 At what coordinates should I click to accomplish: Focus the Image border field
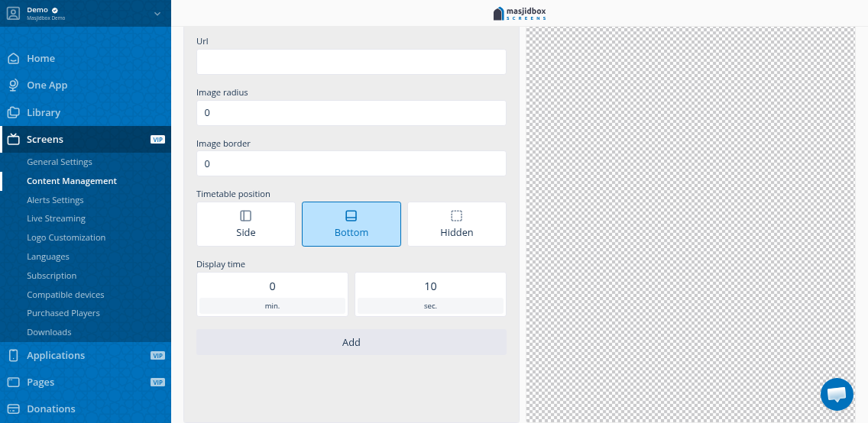[x=351, y=163]
